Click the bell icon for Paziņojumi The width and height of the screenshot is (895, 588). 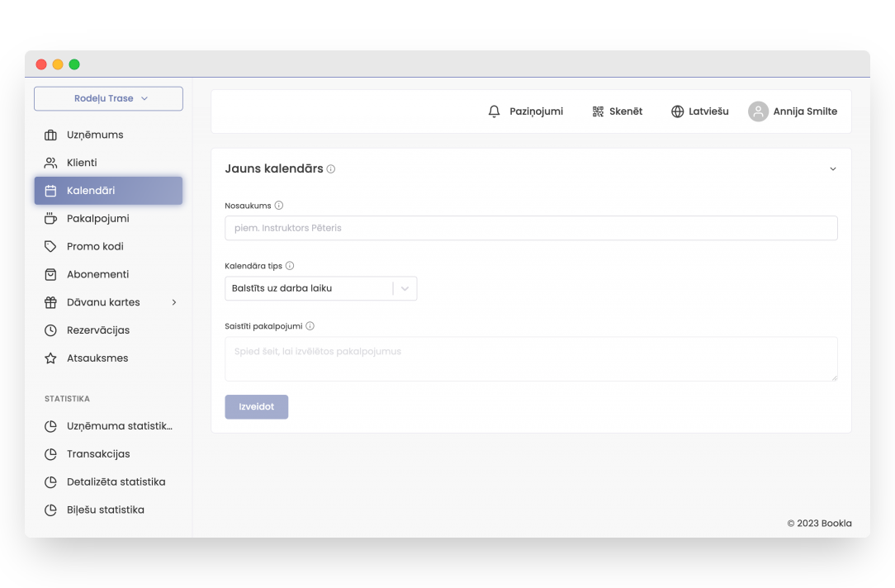pyautogui.click(x=495, y=111)
